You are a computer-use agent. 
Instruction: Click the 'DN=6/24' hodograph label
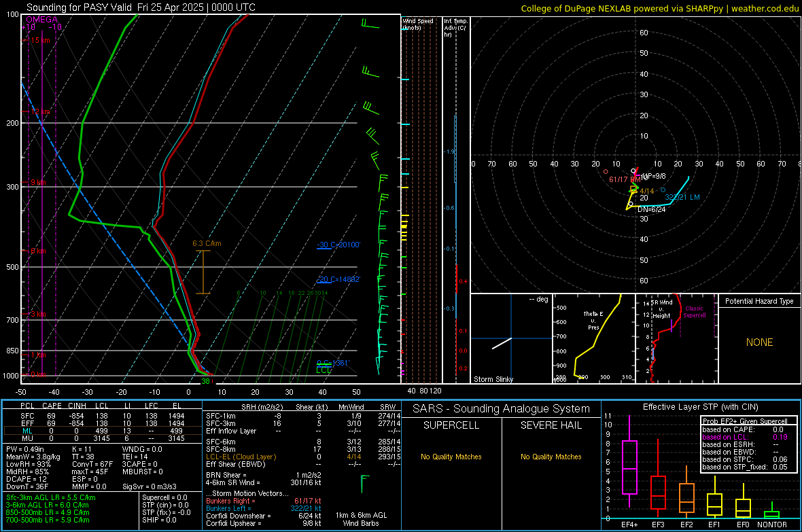(x=651, y=209)
